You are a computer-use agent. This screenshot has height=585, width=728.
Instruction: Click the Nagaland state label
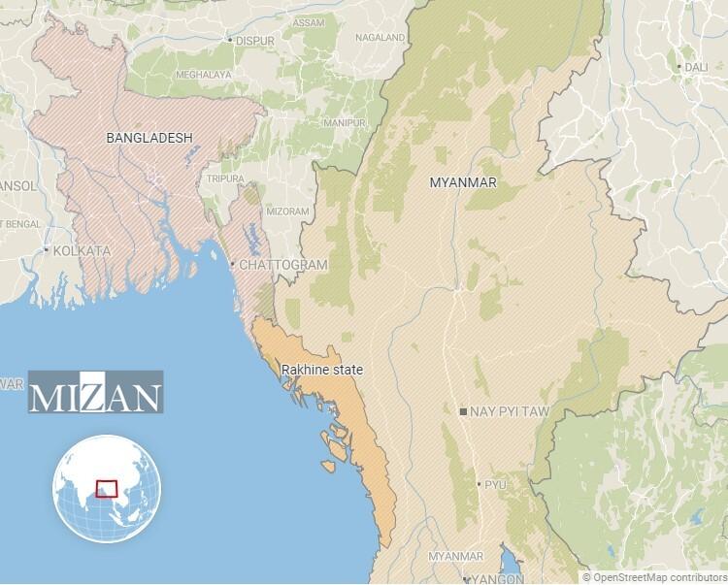[x=381, y=38]
